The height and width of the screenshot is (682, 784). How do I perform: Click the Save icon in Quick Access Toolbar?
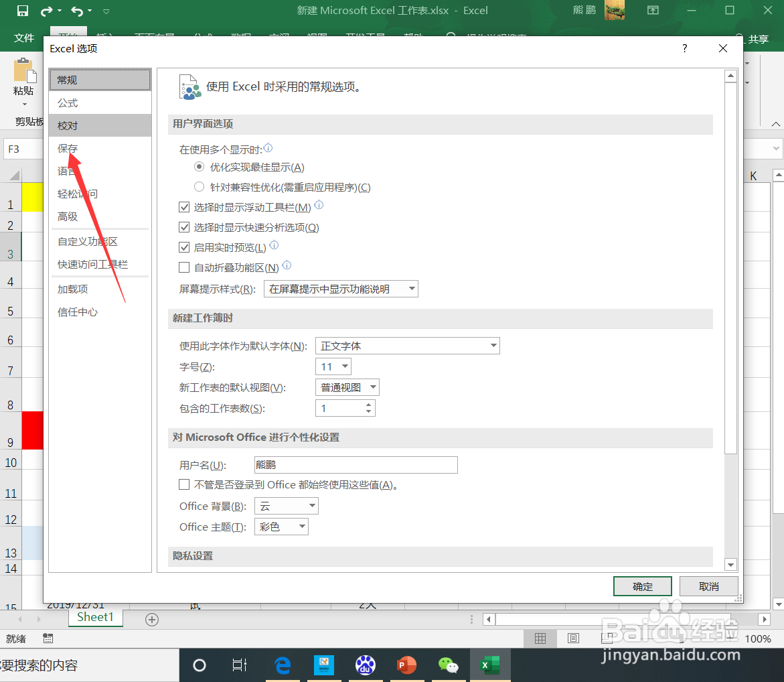pos(23,11)
